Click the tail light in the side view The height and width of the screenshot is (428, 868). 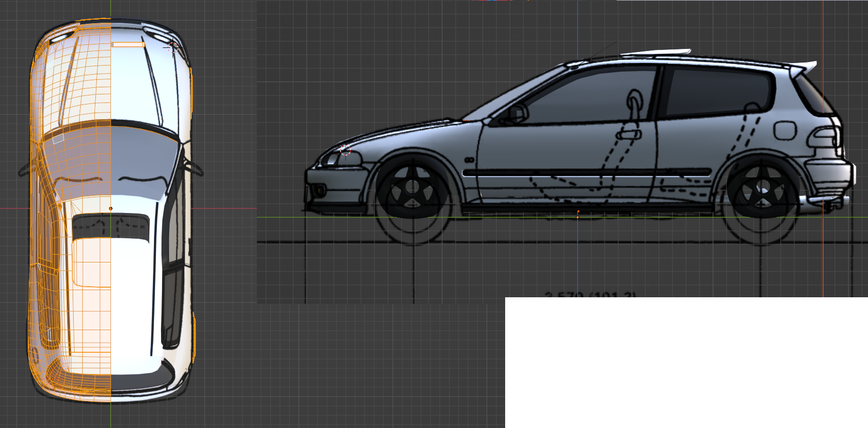[x=825, y=137]
